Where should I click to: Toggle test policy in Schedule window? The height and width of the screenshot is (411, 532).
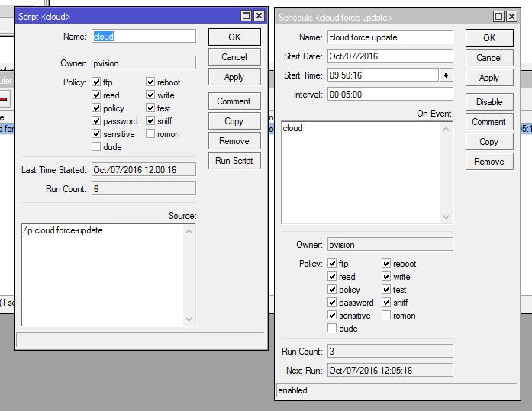(386, 289)
